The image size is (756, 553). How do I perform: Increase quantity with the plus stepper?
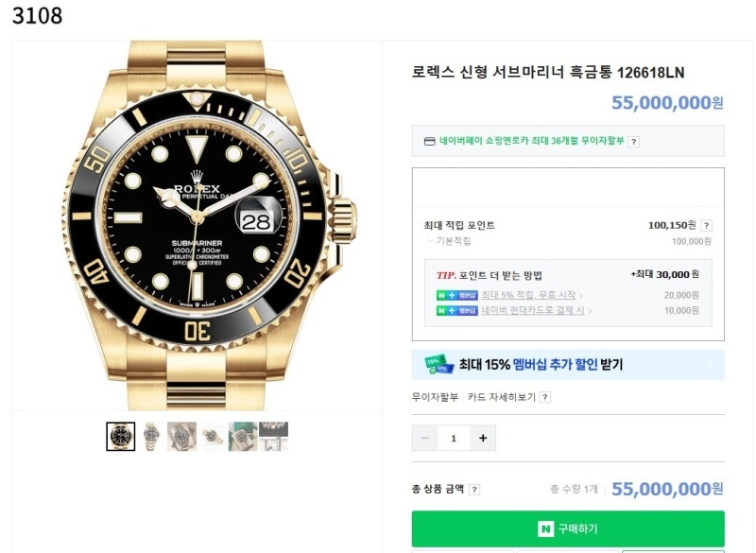click(482, 438)
